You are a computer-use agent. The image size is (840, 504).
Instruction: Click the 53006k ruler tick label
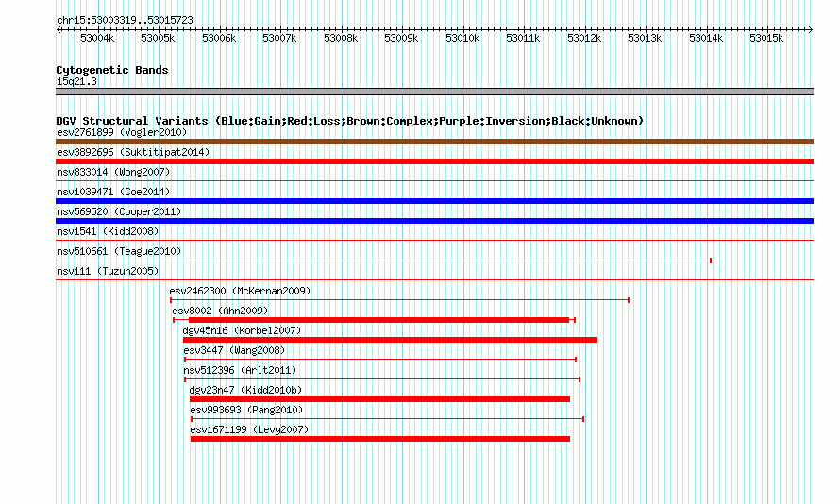(x=219, y=38)
